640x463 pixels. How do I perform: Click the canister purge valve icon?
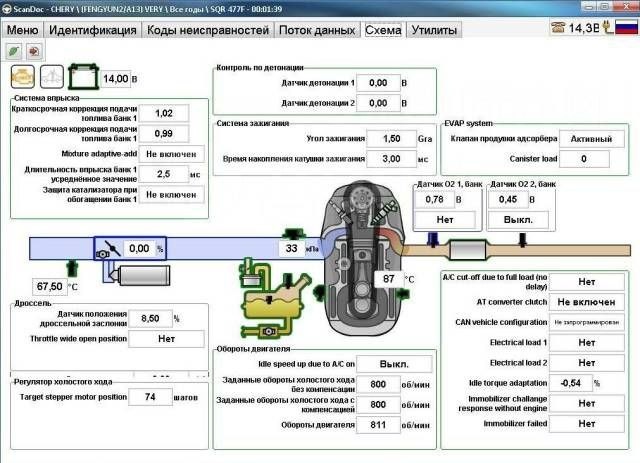250,274
